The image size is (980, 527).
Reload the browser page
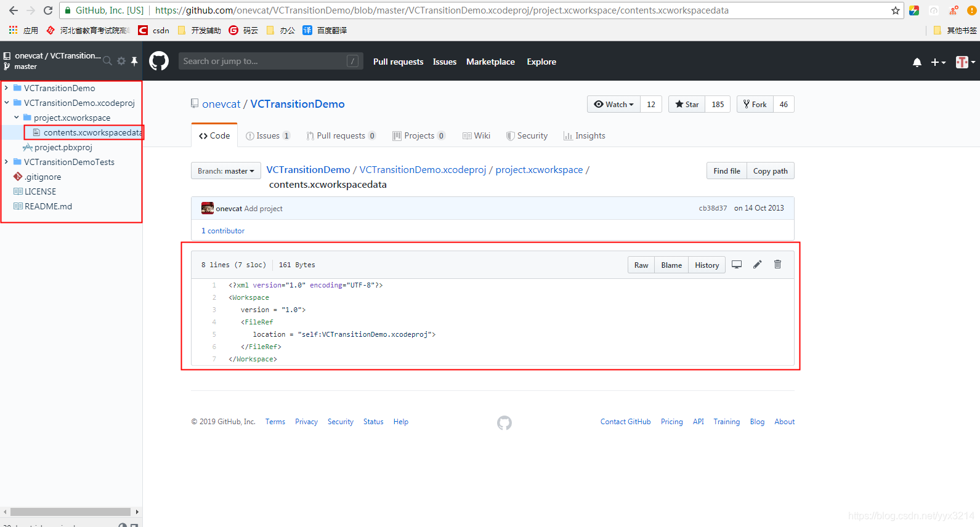pos(48,10)
